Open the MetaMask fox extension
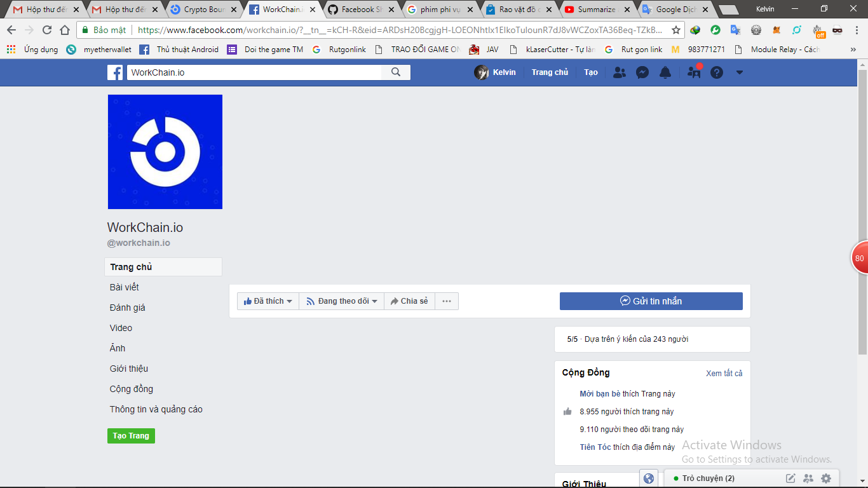Image resolution: width=868 pixels, height=488 pixels. 776,30
